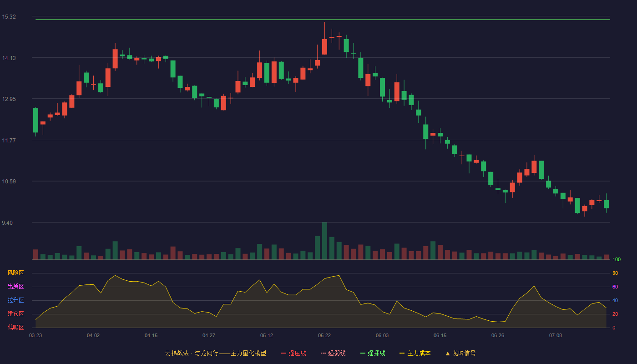The height and width of the screenshot is (364, 637).
Task: Click the 出货区 zone label
Action: (16, 287)
